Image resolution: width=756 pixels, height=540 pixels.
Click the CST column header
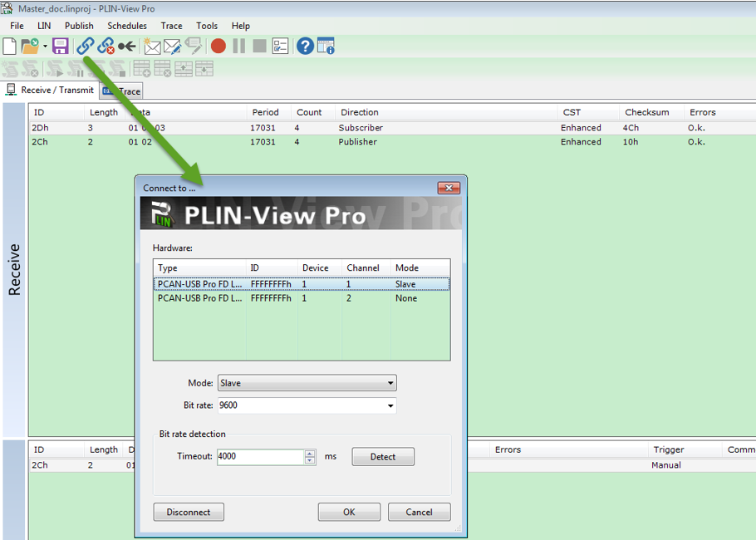tap(588, 112)
